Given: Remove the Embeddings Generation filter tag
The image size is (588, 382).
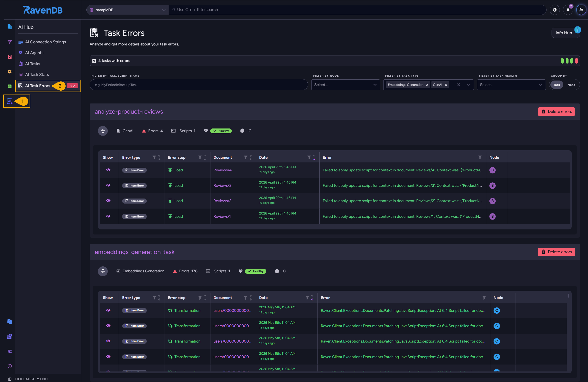Looking at the screenshot, I should (427, 85).
